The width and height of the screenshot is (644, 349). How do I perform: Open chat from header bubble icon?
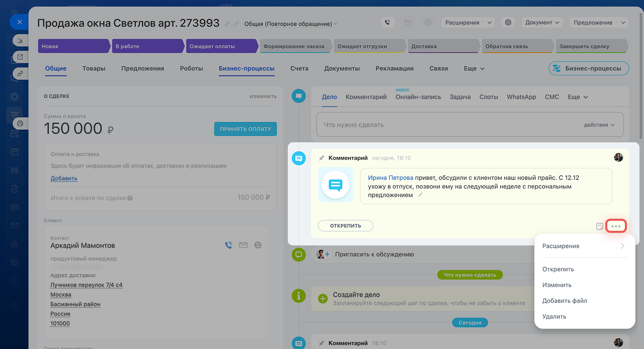(428, 23)
